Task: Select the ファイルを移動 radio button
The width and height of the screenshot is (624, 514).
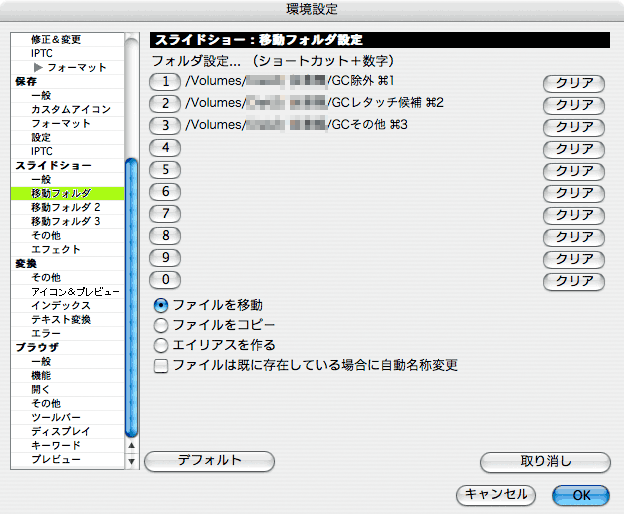Action: [x=161, y=305]
